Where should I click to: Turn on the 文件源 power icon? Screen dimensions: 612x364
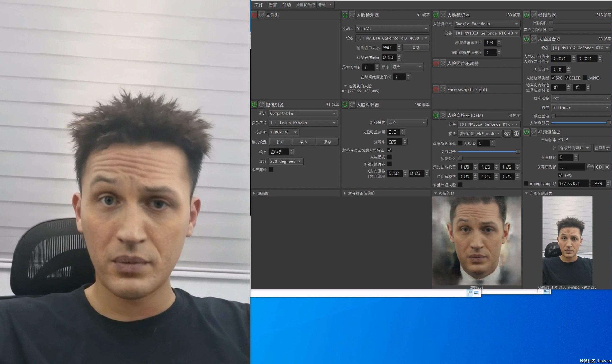click(x=254, y=15)
